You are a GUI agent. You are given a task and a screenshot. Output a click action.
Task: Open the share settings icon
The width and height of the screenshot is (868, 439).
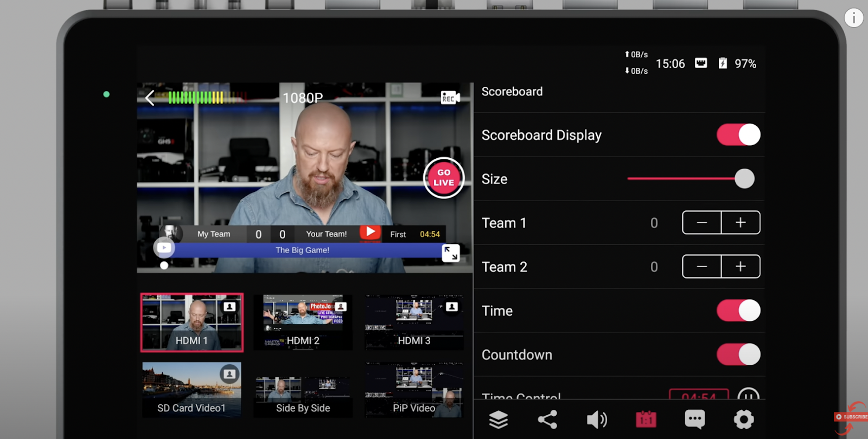point(547,419)
